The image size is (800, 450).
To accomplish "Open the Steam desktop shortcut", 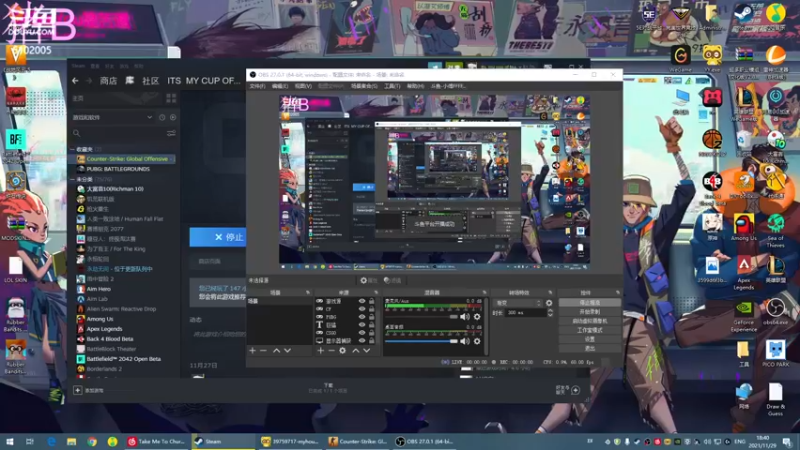I will click(x=743, y=17).
